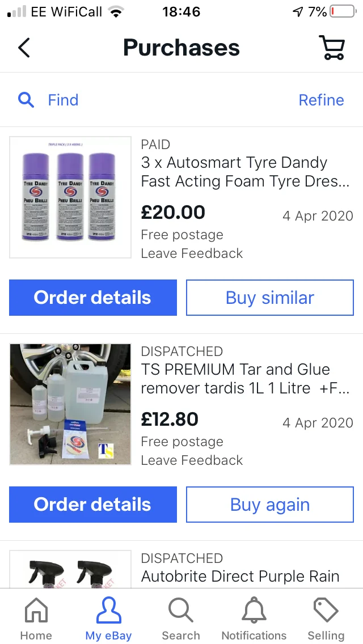Open Autobrite Direct Purple Rain listing

(x=240, y=576)
